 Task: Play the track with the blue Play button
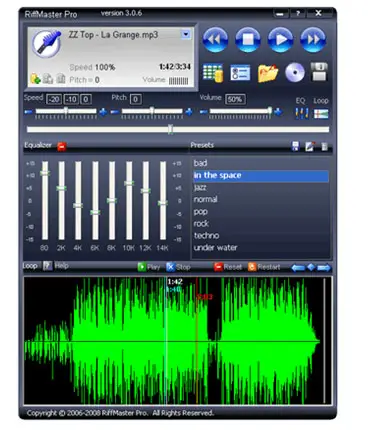[280, 40]
